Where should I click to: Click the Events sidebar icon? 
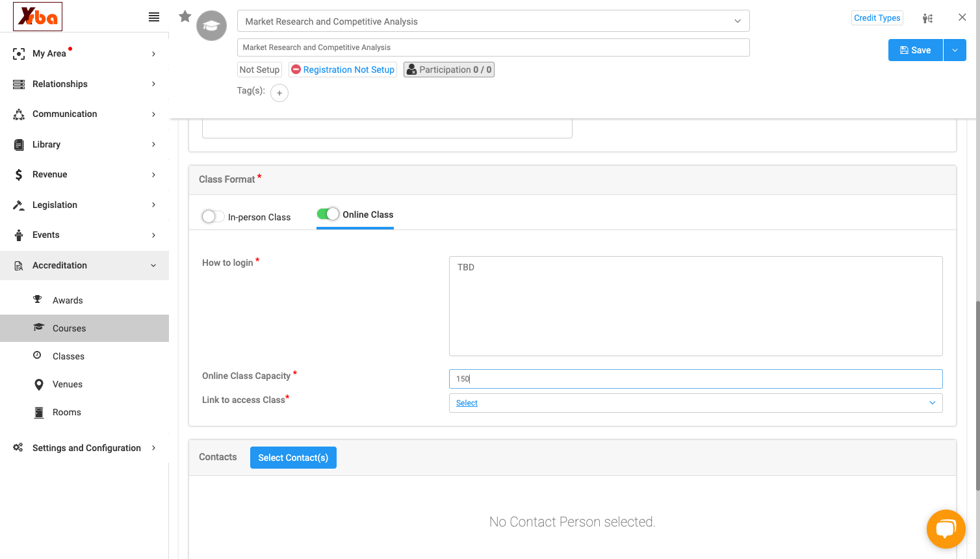pos(19,235)
